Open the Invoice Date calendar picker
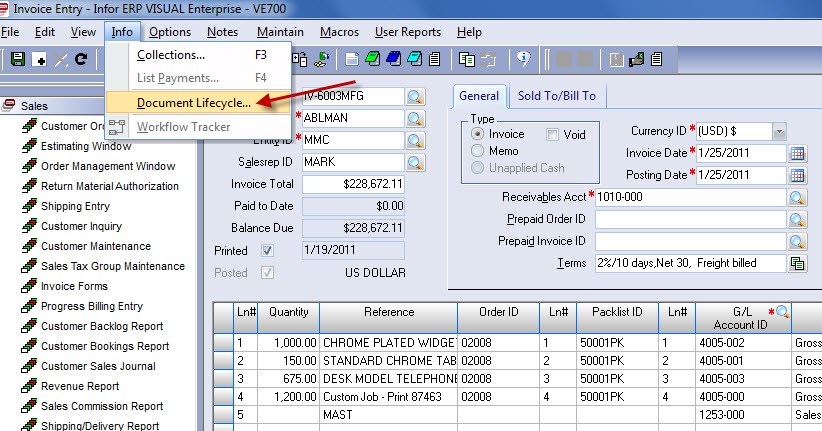The height and width of the screenshot is (431, 822). [797, 153]
